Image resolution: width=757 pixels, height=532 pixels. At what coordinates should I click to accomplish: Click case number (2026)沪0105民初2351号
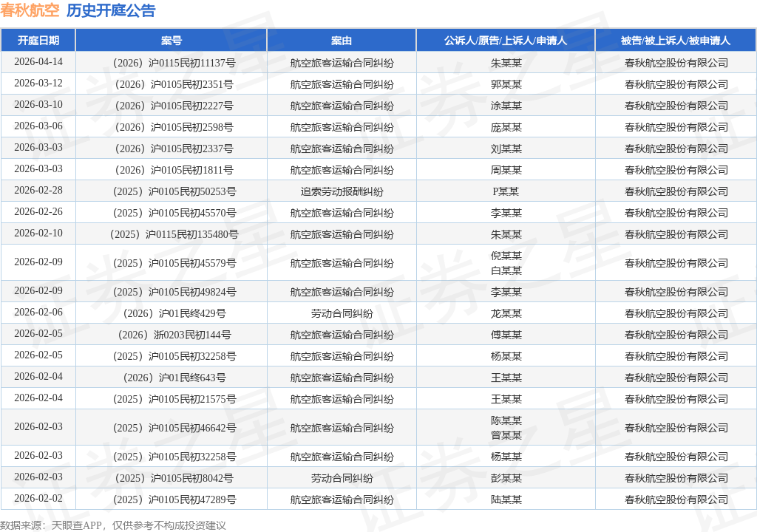coord(174,84)
